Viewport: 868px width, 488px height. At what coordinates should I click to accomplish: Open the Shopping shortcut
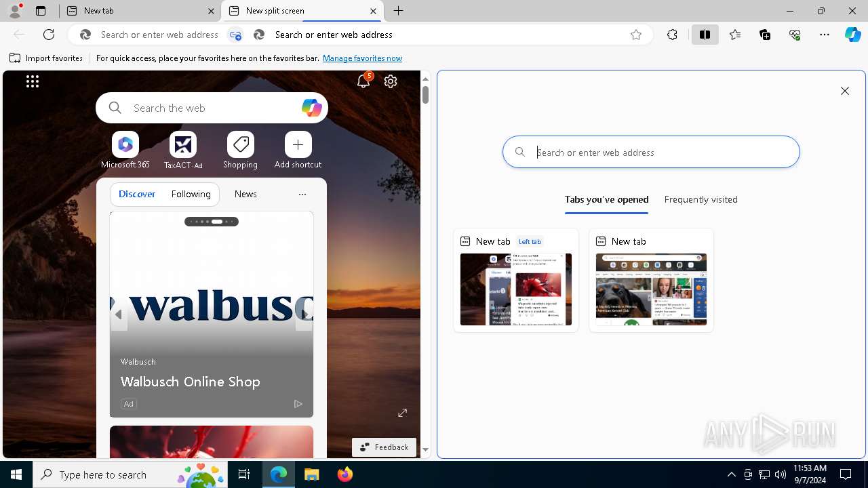coord(241,150)
